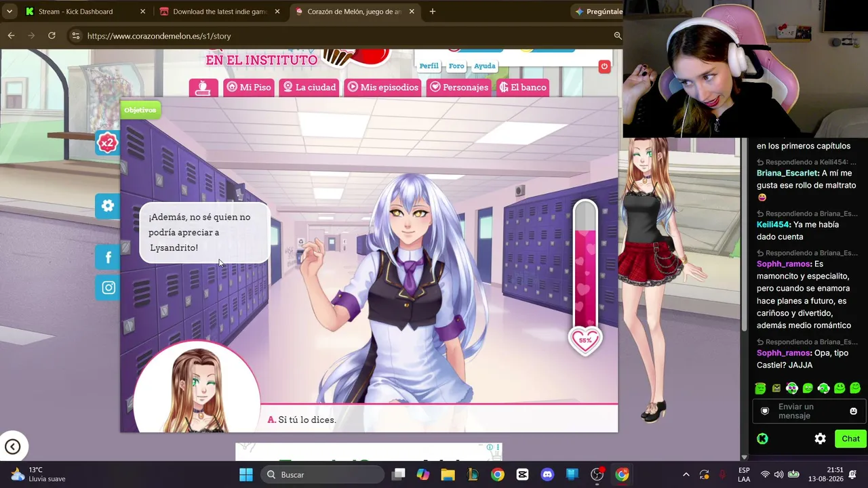The width and height of the screenshot is (868, 488).
Task: Insert the first green halo emote
Action: [760, 388]
